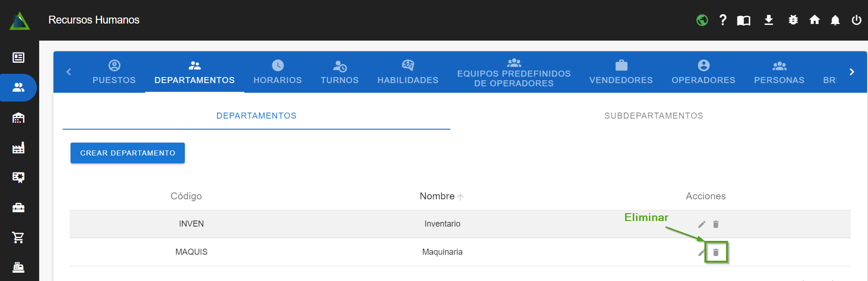Screen dimensions: 868x281
Task: Open the shopping cart sidebar module
Action: click(x=18, y=238)
